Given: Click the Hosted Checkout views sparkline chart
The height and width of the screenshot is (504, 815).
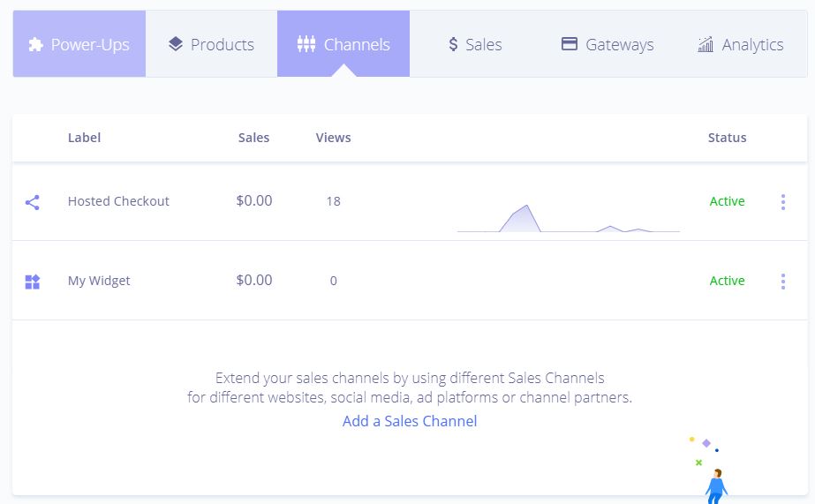Looking at the screenshot, I should pyautogui.click(x=569, y=218).
